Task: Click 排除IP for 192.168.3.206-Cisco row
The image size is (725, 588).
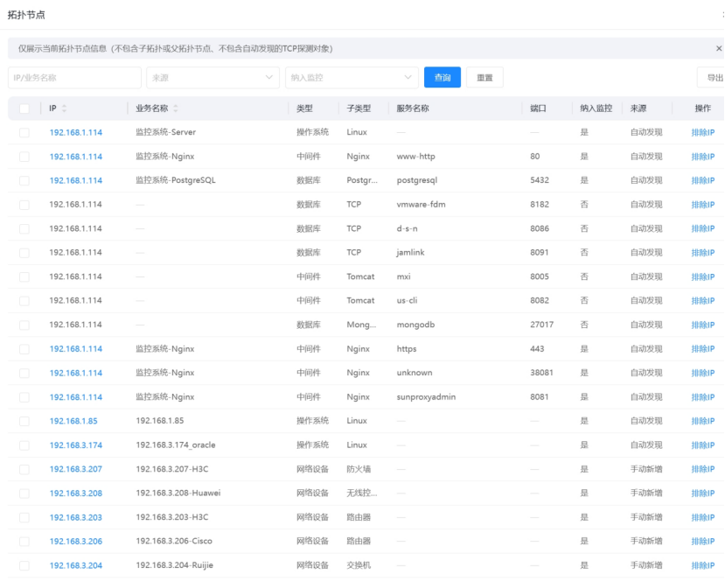Action: [x=703, y=542]
